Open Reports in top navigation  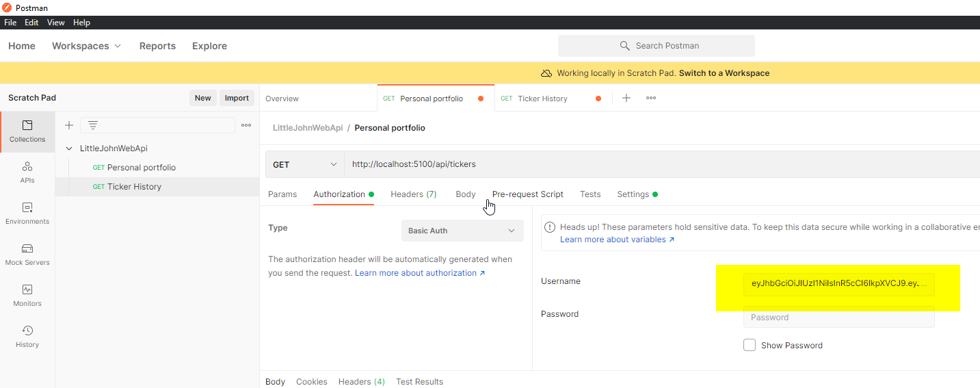point(157,46)
